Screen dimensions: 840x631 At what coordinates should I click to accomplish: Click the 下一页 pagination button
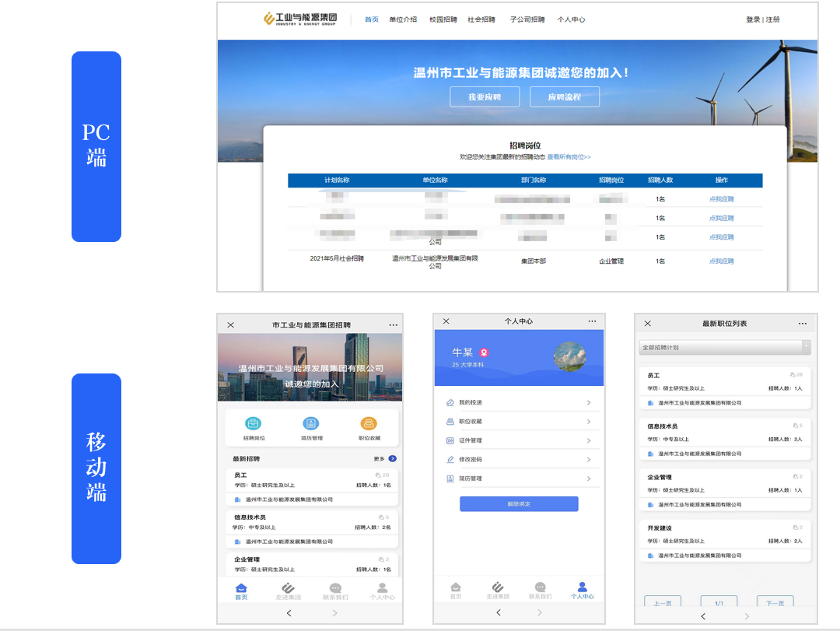tap(774, 602)
